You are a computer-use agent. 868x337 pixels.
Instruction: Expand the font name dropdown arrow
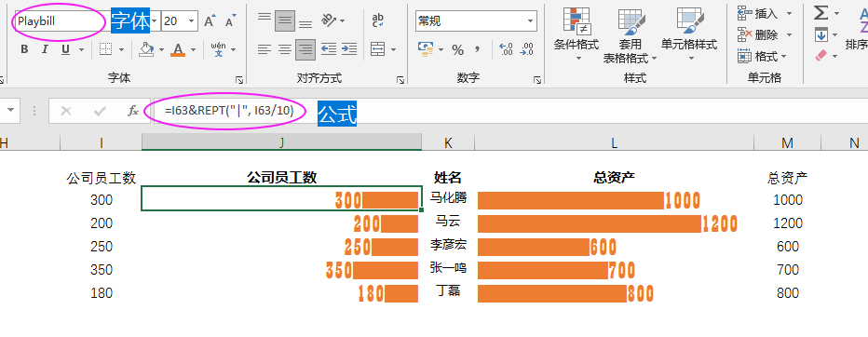point(154,21)
